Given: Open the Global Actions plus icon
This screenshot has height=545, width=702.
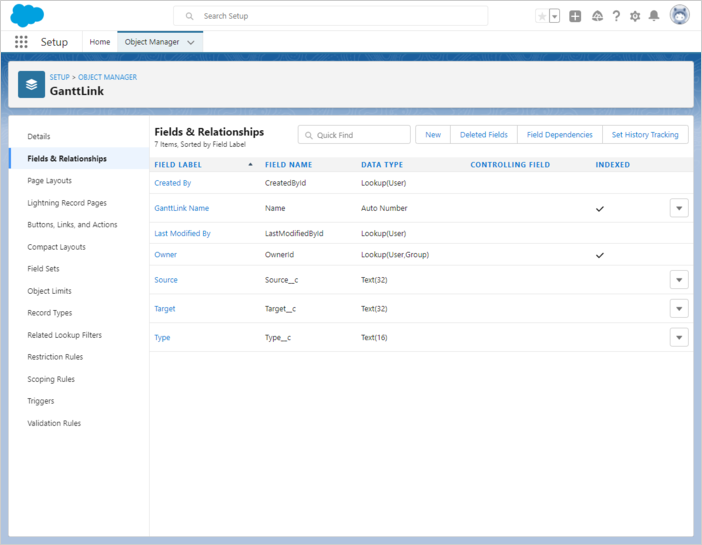Looking at the screenshot, I should coord(575,16).
